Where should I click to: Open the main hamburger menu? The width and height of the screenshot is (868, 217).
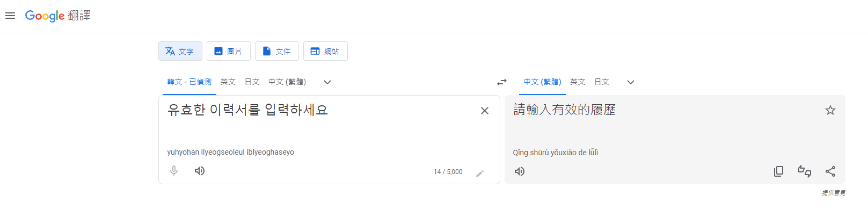[10, 16]
